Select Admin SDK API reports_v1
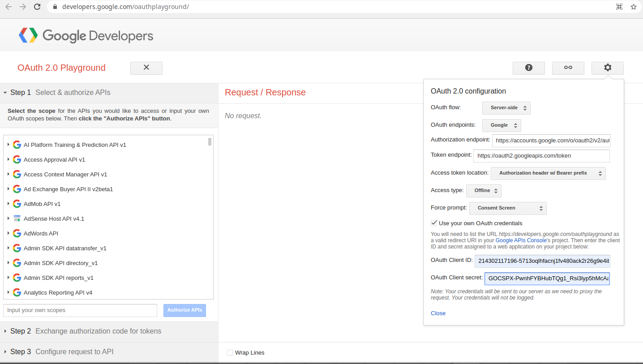 tap(59, 278)
